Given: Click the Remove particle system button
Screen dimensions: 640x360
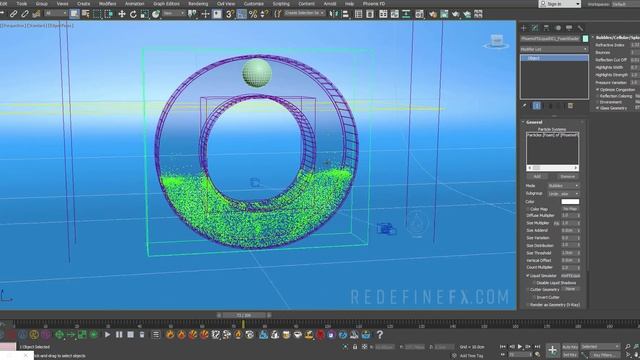Looking at the screenshot, I should [x=567, y=177].
